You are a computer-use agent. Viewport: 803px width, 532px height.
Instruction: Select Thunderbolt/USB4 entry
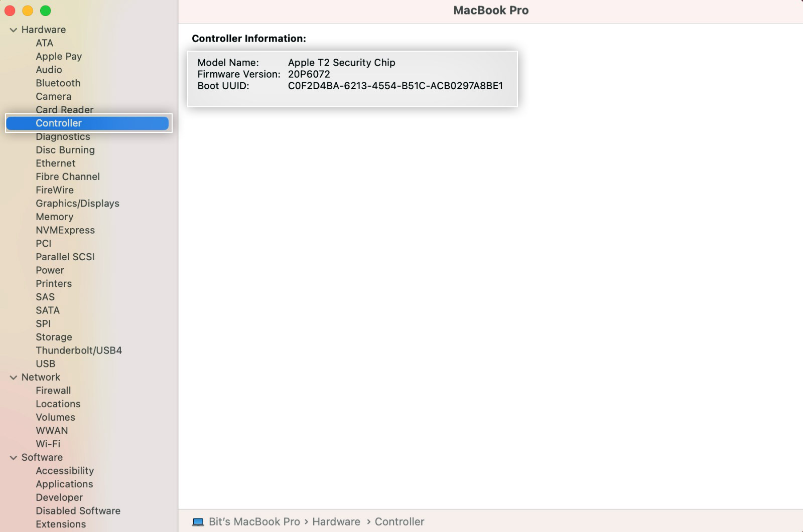point(79,350)
